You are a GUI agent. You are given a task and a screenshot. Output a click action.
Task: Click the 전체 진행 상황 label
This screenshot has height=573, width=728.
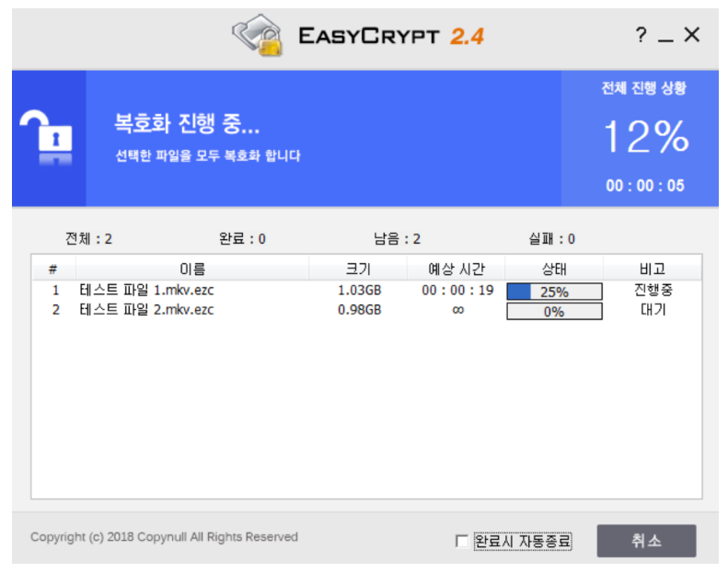tap(644, 88)
